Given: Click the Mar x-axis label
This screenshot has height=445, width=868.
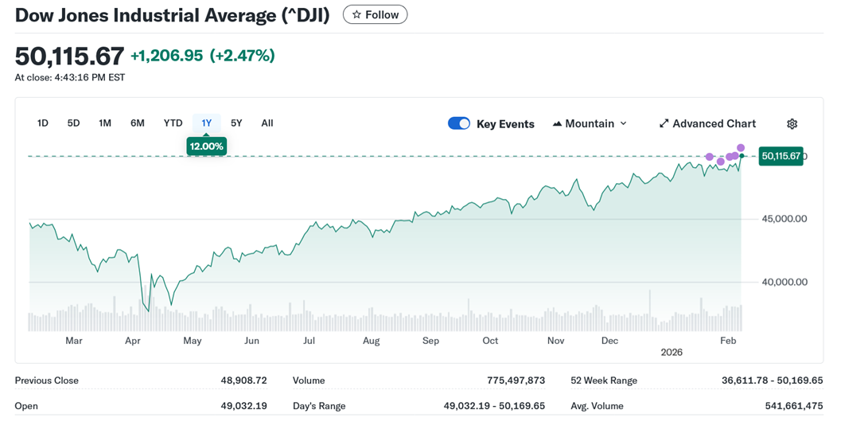Looking at the screenshot, I should pyautogui.click(x=74, y=341).
